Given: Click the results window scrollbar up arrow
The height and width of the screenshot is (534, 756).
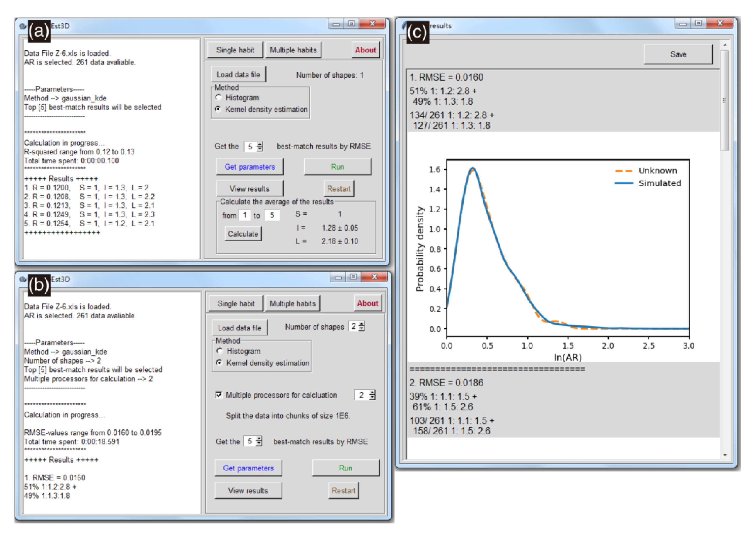Looking at the screenshot, I should (x=725, y=45).
